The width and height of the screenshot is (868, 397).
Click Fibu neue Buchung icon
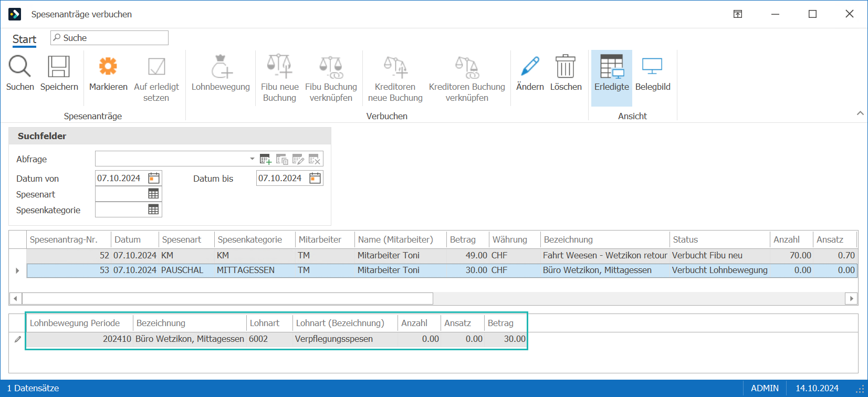point(279,66)
